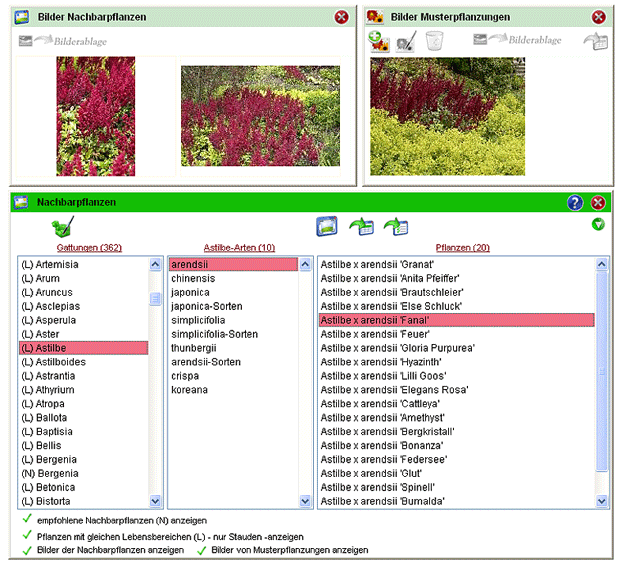Click the 'Gattungen (362)' header link

(x=89, y=248)
